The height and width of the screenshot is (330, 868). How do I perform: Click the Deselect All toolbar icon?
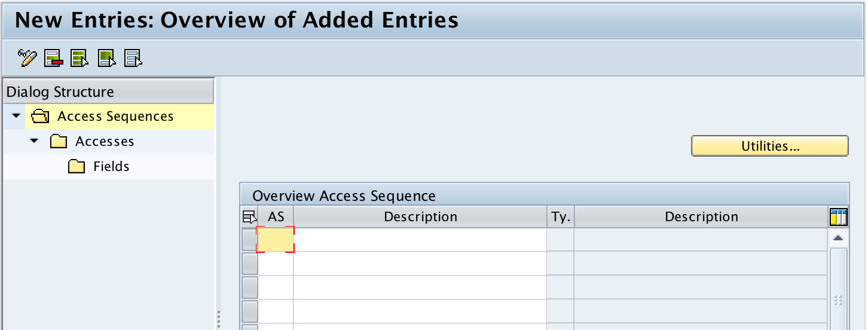pos(133,58)
